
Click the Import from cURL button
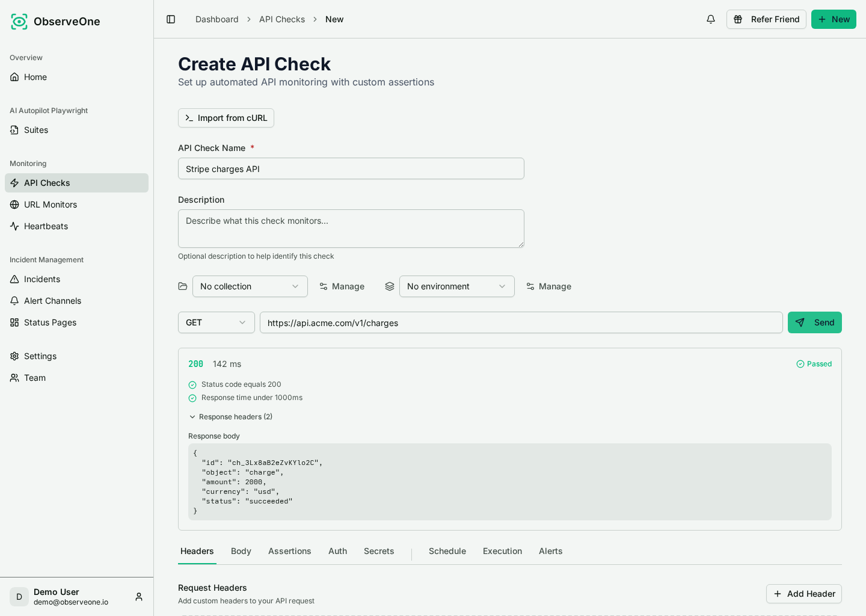pyautogui.click(x=226, y=118)
